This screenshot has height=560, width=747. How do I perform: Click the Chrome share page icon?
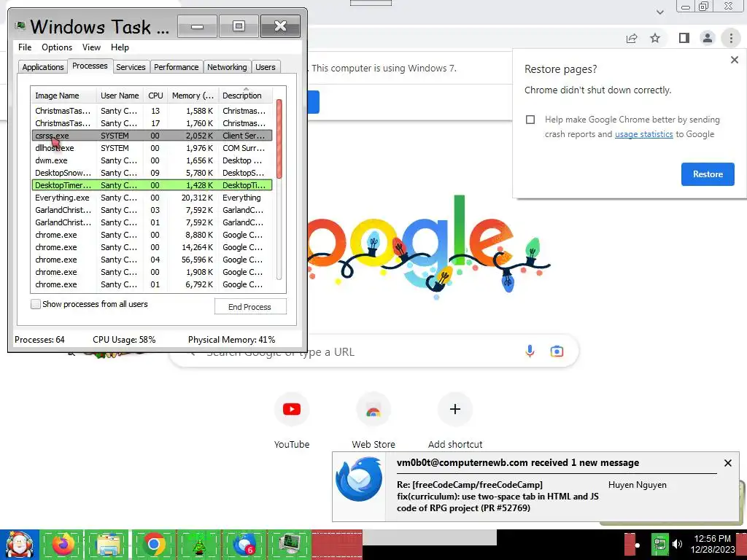(x=632, y=39)
